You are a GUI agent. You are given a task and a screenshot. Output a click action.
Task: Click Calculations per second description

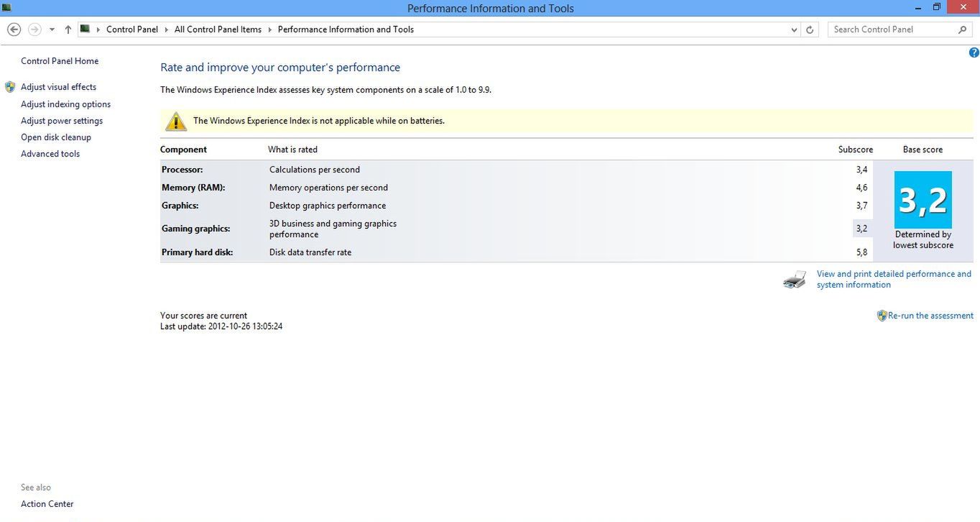pyautogui.click(x=315, y=170)
